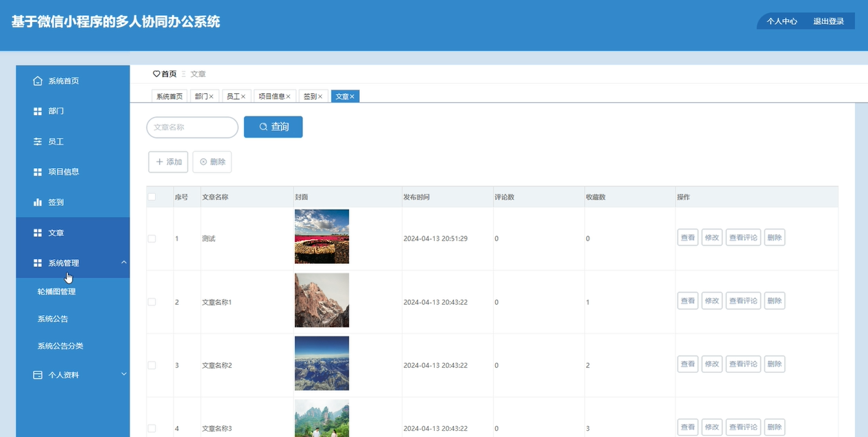Click the aerial cover of 文章名称2
868x437 pixels.
point(322,363)
